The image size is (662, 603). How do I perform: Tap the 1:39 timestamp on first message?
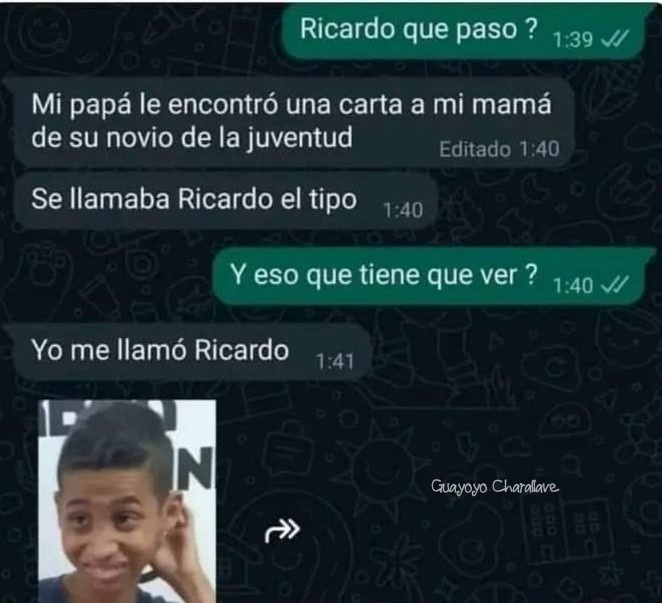click(x=572, y=40)
